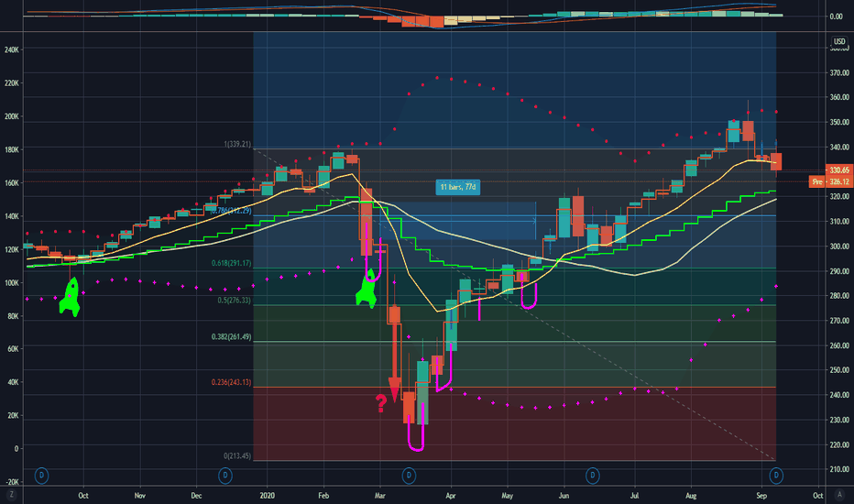The height and width of the screenshot is (504, 854).
Task: Click the 250.00 price scale value
Action: pyautogui.click(x=839, y=370)
